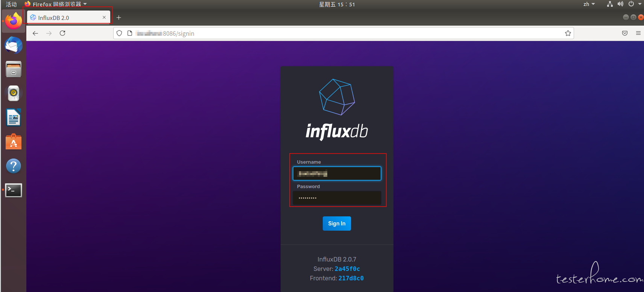Open the Firefox hamburger application menu
Image resolution: width=644 pixels, height=292 pixels.
point(638,33)
